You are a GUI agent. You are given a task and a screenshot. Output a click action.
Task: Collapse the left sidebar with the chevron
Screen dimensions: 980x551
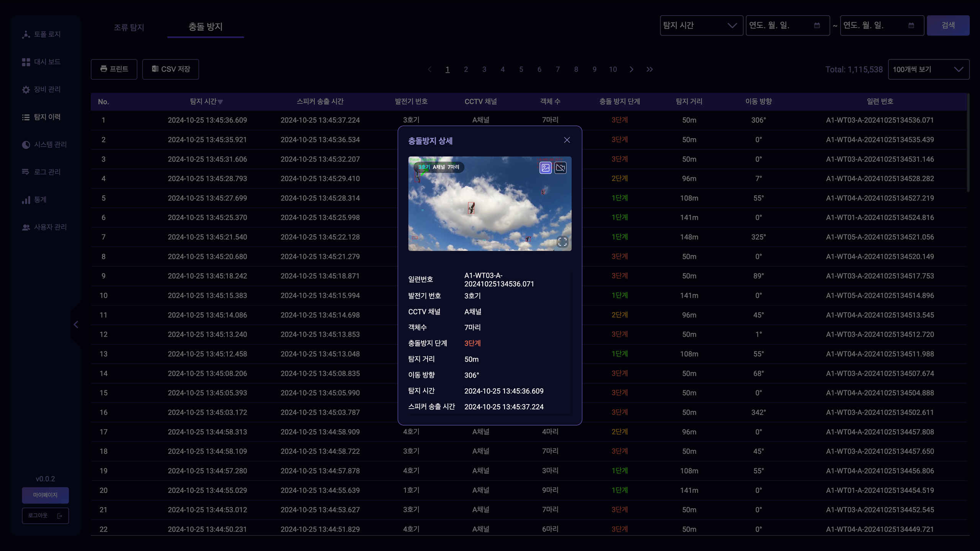(76, 324)
